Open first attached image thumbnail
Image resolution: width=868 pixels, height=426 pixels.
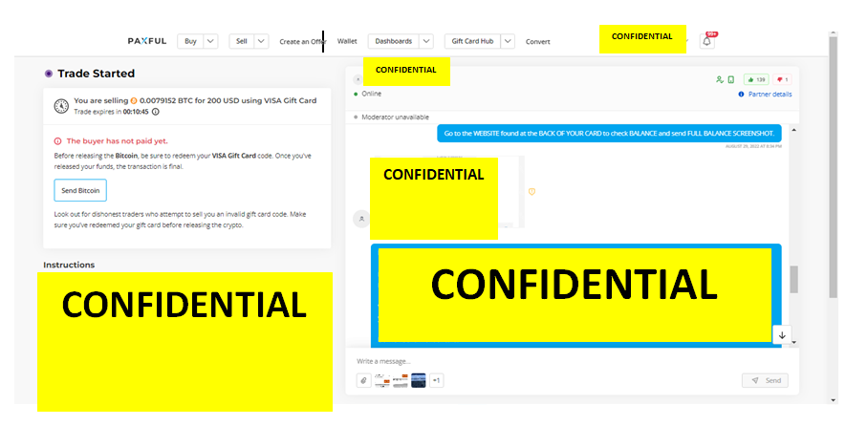click(382, 381)
